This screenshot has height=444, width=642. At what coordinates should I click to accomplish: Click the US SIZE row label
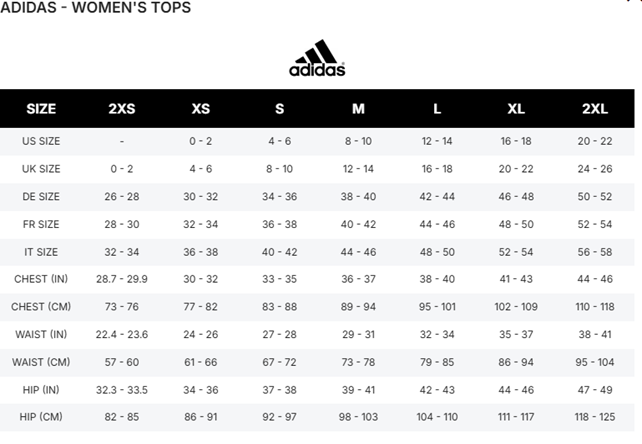pos(41,142)
